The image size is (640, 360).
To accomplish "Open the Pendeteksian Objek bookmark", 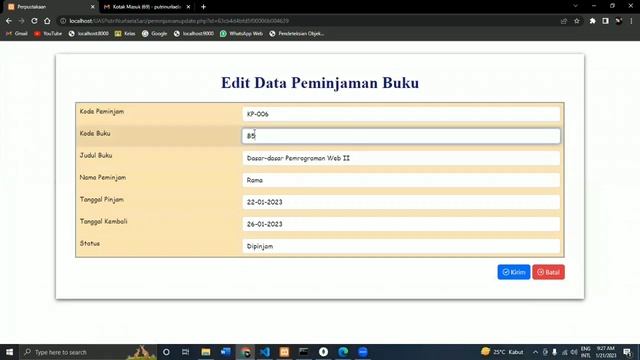I will pyautogui.click(x=297, y=33).
